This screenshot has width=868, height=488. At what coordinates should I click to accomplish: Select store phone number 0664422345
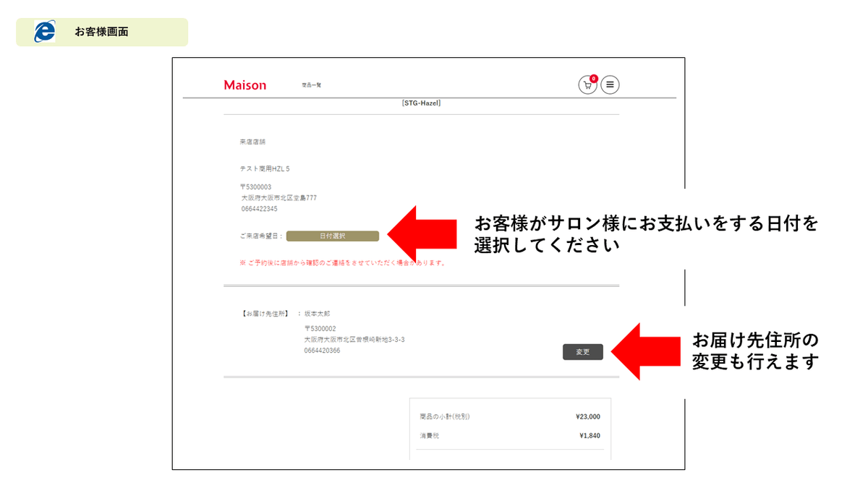click(260, 208)
